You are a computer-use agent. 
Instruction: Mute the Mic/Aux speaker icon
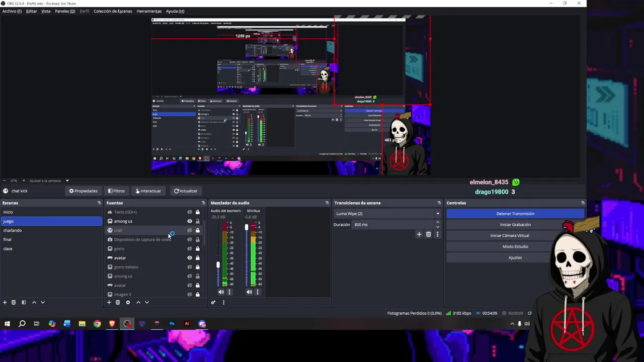click(x=249, y=292)
